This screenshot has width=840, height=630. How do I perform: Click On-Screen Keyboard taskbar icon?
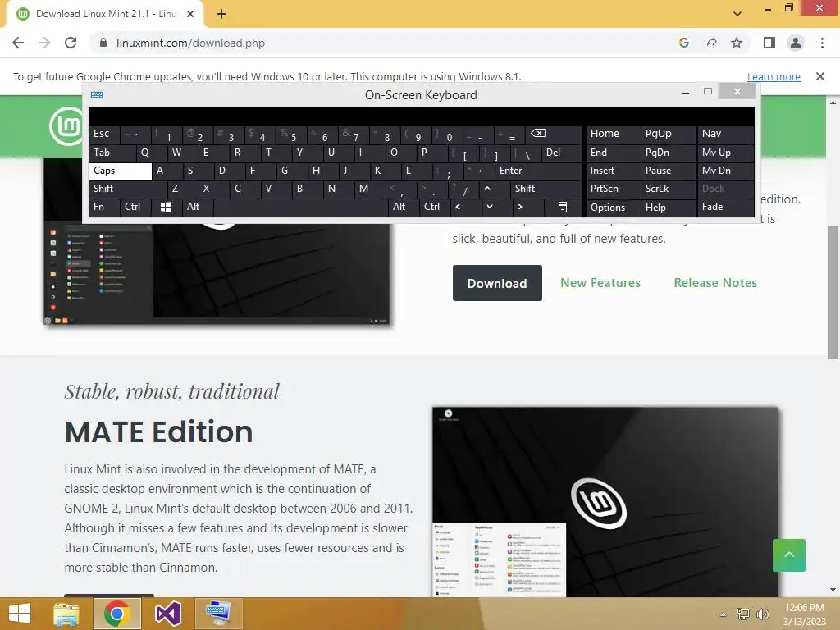(x=218, y=614)
